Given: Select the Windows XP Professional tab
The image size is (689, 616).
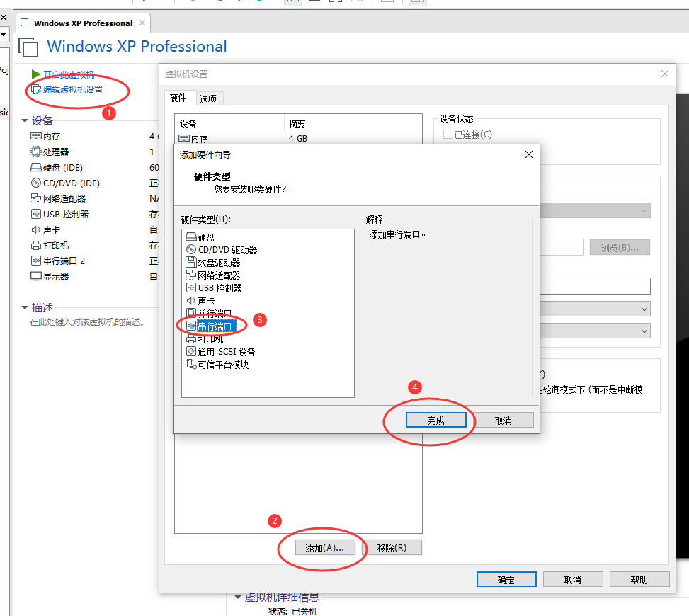Looking at the screenshot, I should coord(83,23).
